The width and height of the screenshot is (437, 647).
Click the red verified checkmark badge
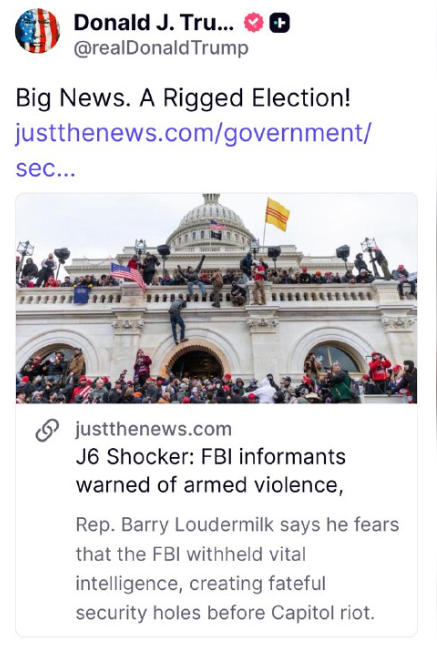point(253,23)
